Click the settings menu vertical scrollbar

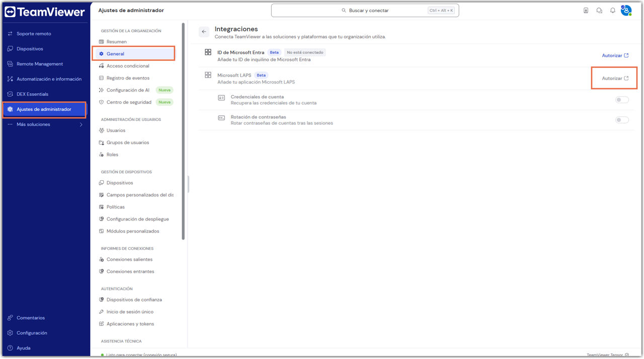coord(183,131)
